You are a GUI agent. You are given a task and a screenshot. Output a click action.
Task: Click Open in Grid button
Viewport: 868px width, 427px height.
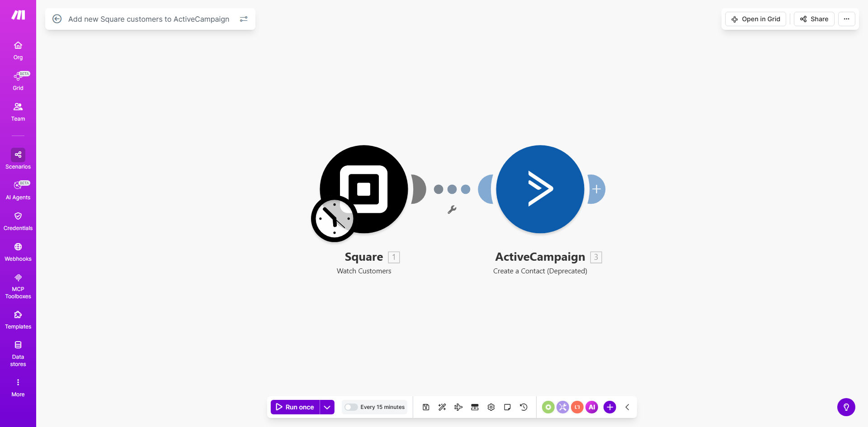[x=756, y=19]
